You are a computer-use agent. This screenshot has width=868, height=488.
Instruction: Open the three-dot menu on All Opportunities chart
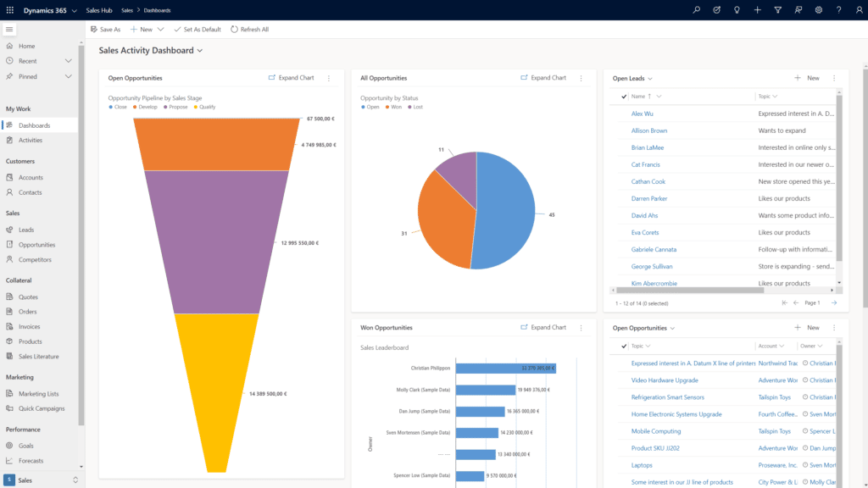point(581,78)
